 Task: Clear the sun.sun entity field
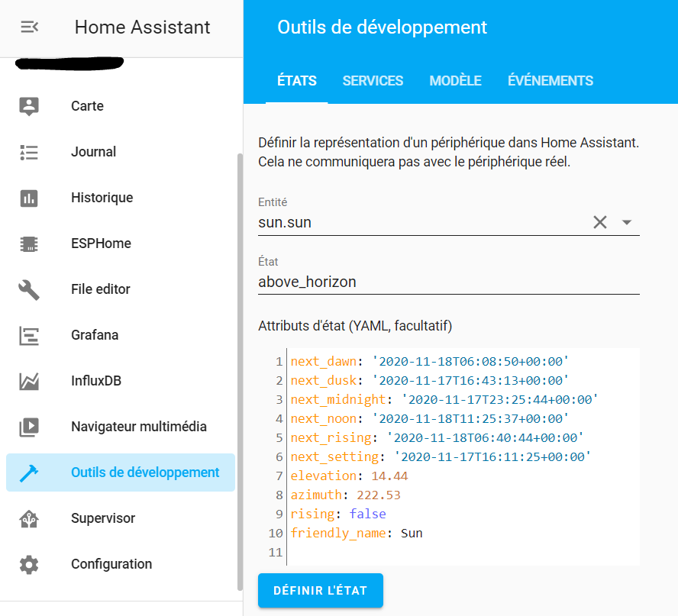pyautogui.click(x=600, y=222)
